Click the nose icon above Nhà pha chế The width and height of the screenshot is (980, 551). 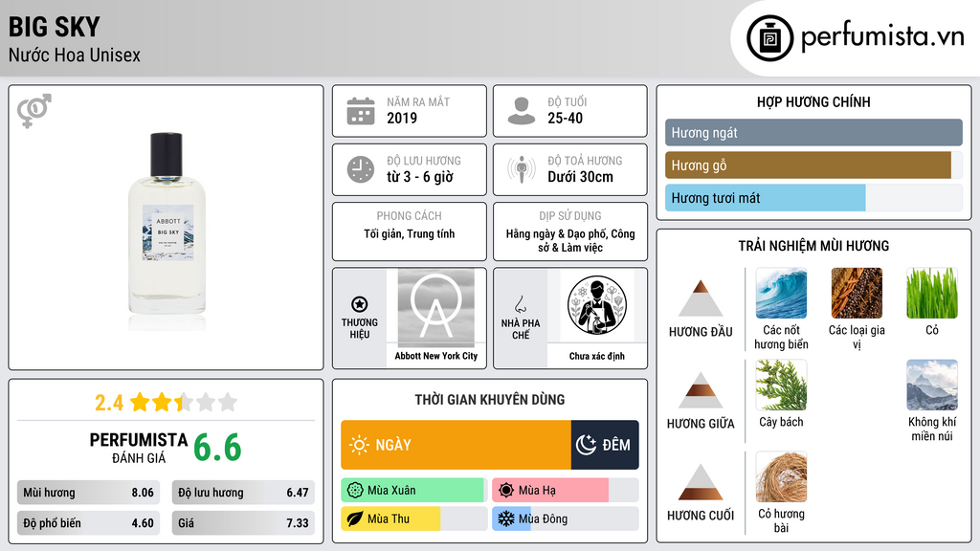pyautogui.click(x=520, y=304)
